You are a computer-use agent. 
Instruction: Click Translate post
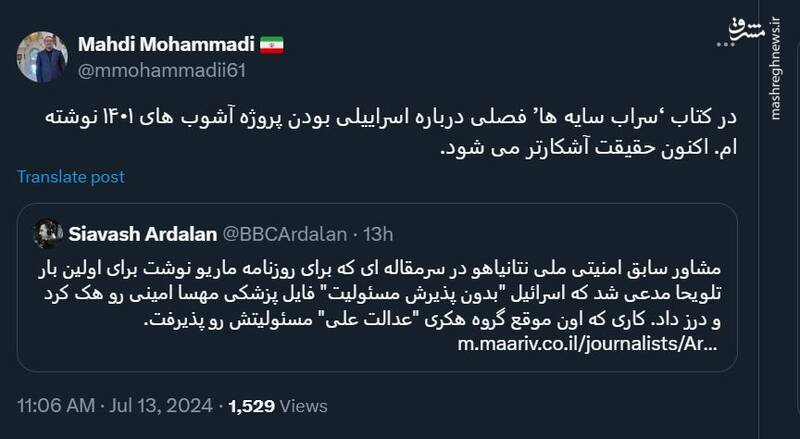click(x=70, y=177)
